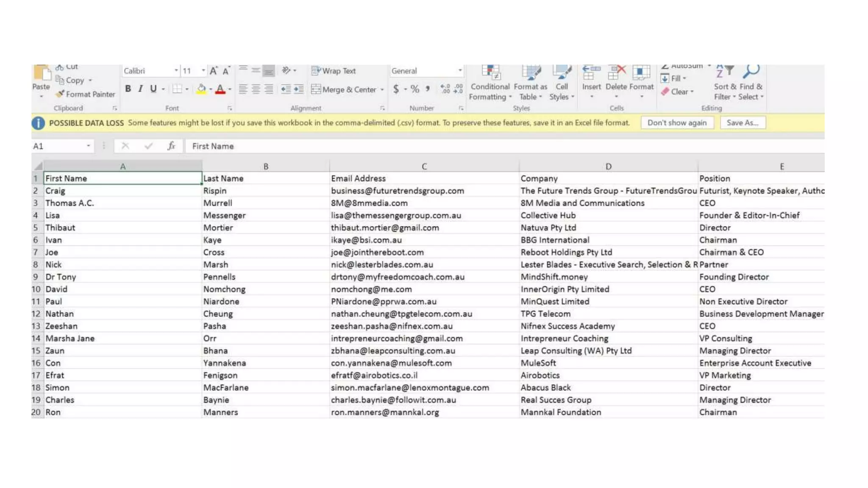Click the Insert Function fx icon

pyautogui.click(x=171, y=146)
